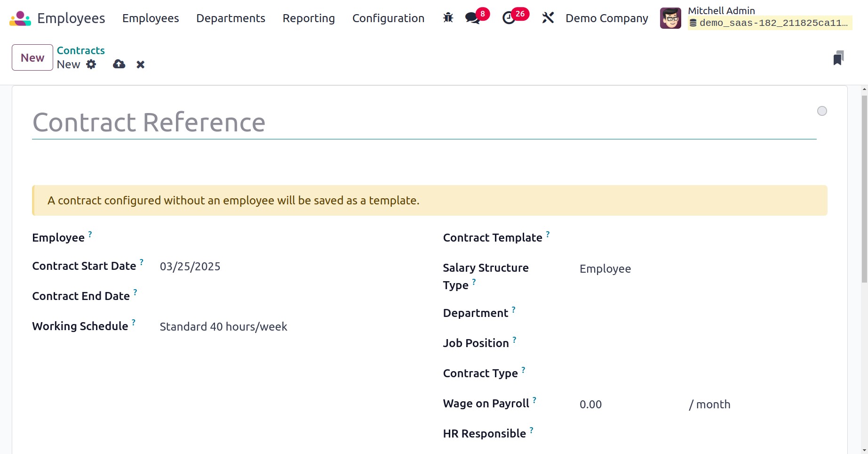Open the chat messages icon
This screenshot has width=868, height=454.
[x=472, y=18]
